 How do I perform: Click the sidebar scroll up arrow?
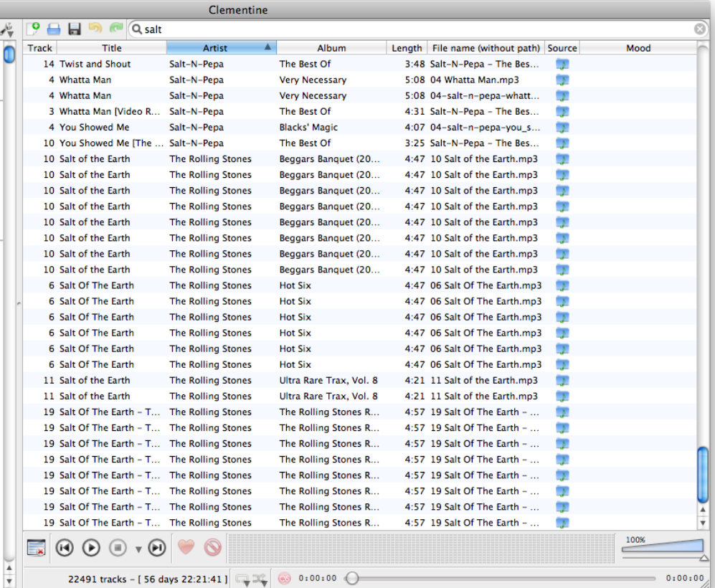pyautogui.click(x=9, y=569)
